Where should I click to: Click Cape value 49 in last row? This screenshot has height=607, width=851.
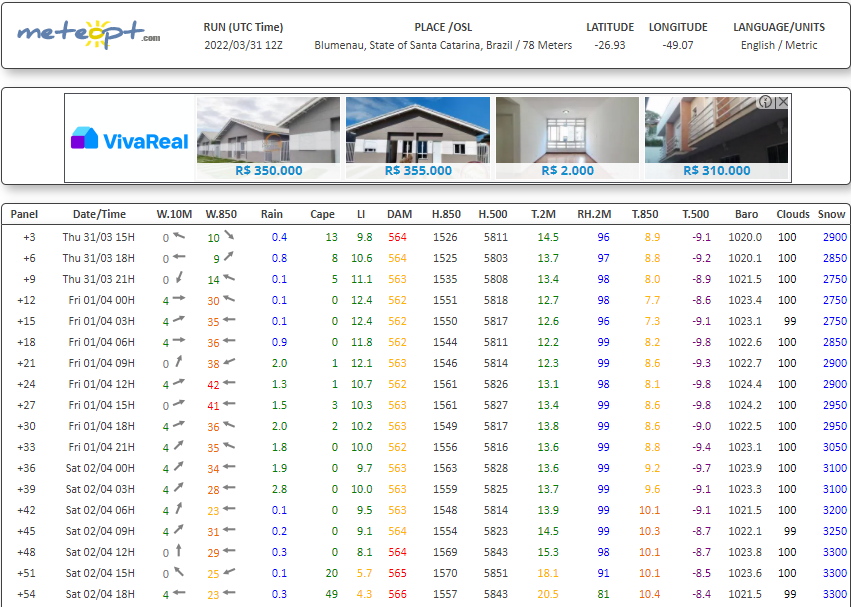[331, 594]
